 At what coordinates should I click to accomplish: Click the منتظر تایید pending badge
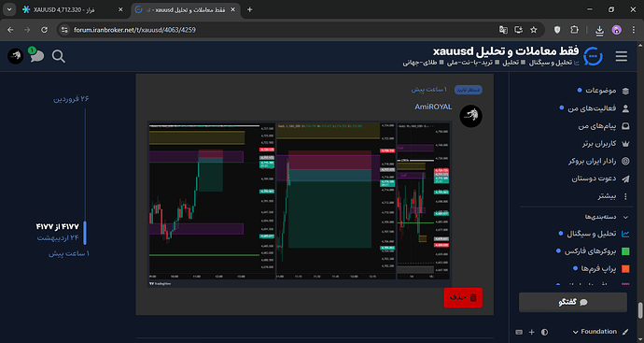click(469, 90)
